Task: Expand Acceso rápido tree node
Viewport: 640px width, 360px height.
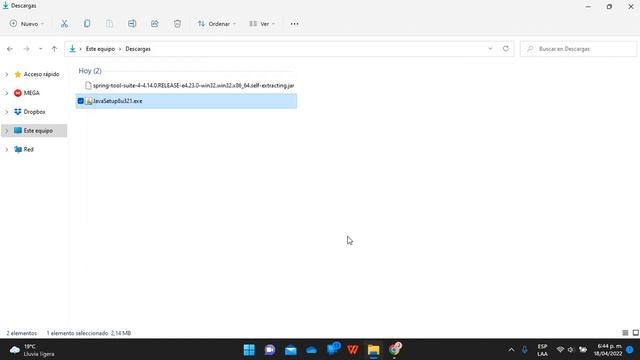Action: coord(7,74)
